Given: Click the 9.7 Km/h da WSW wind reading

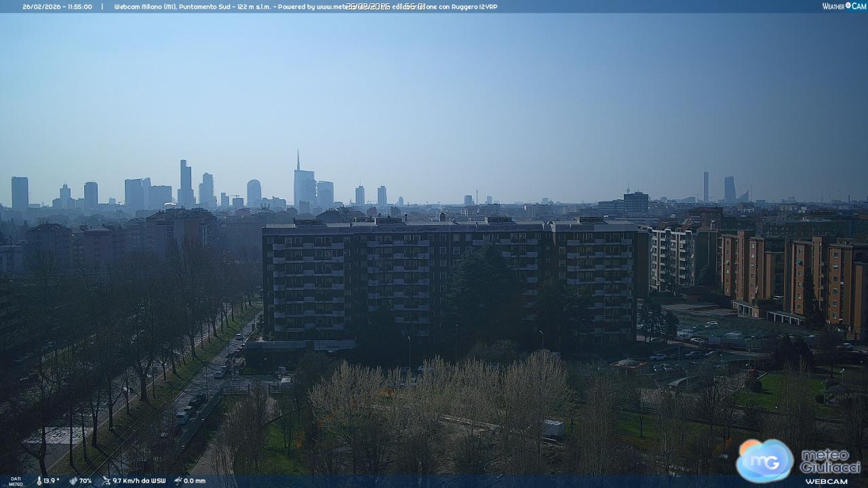Looking at the screenshot, I should 139,481.
